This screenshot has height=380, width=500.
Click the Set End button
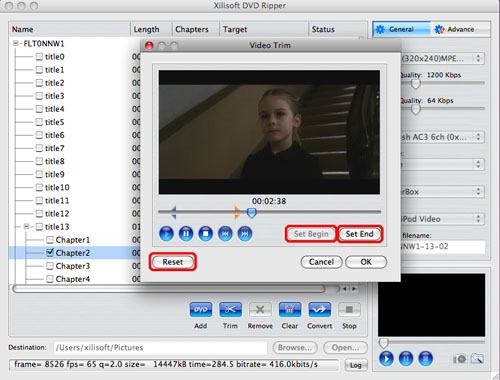[x=360, y=234]
